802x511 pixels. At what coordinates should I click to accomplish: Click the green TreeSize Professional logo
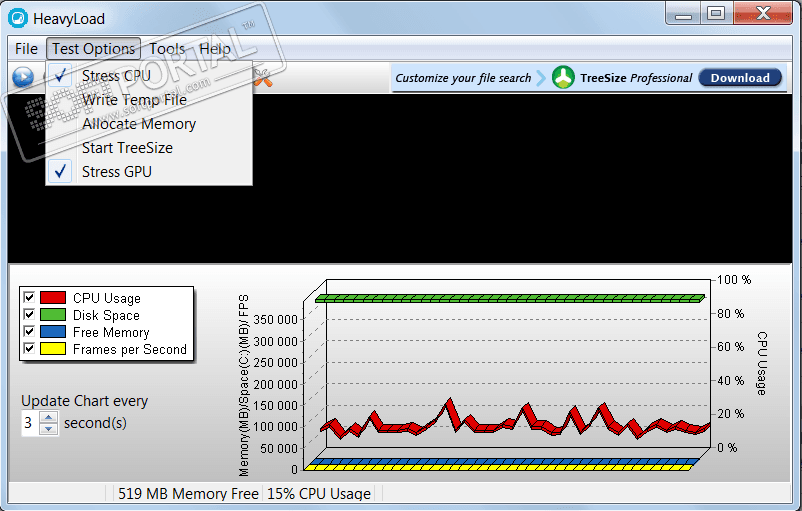point(563,78)
